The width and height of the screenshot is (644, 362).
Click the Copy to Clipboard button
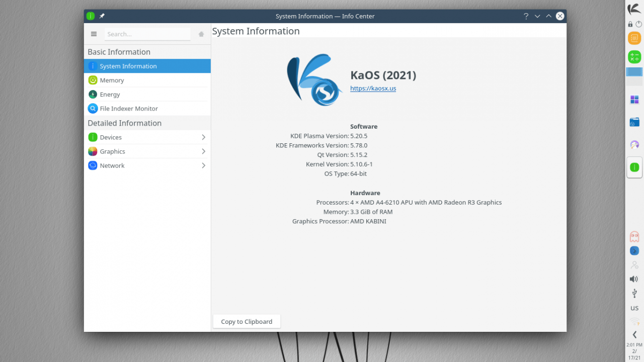247,322
